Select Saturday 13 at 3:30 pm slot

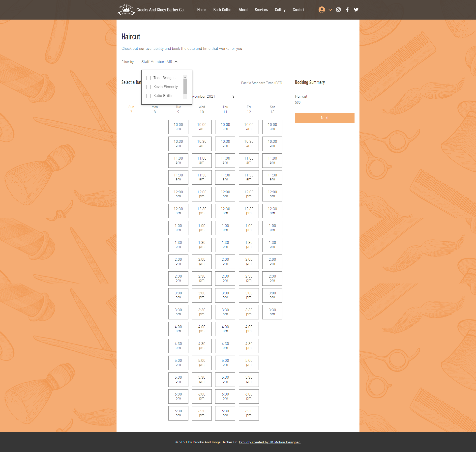(272, 312)
